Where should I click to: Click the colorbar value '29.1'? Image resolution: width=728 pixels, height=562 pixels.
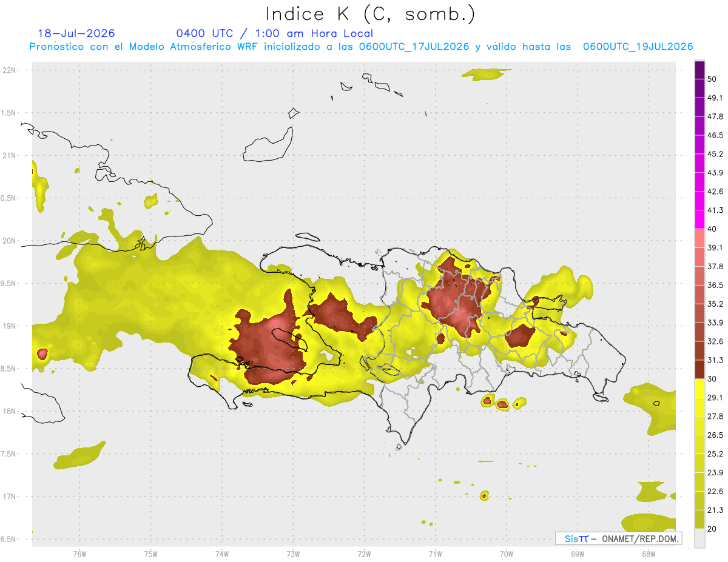coord(716,398)
